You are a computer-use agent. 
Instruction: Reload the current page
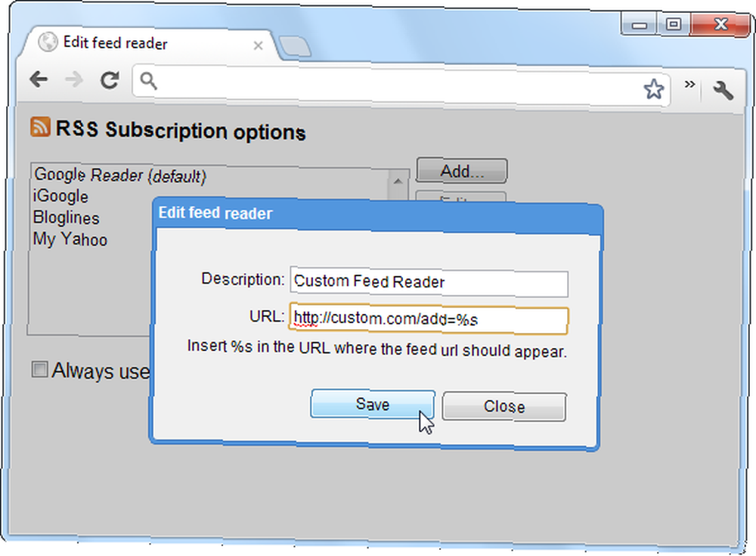tap(110, 80)
